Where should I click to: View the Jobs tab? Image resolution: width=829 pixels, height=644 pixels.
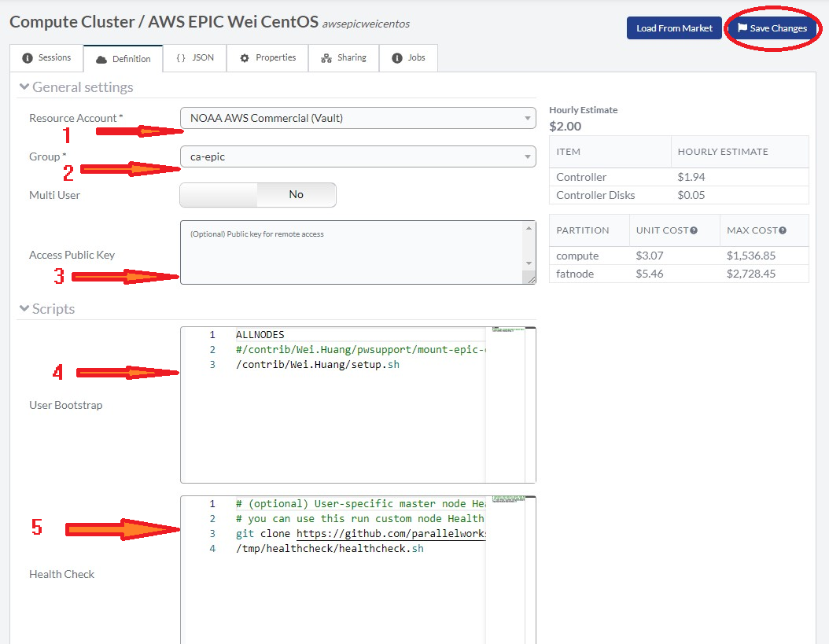point(408,58)
